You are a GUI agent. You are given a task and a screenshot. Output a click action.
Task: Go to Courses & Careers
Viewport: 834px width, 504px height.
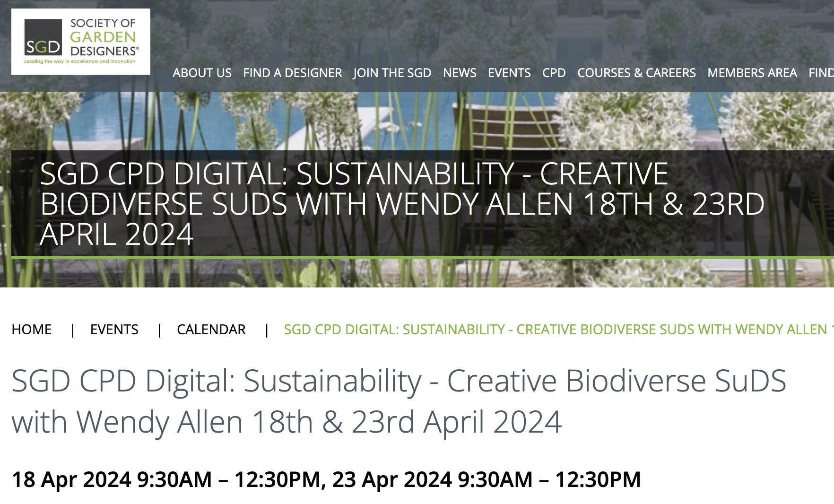tap(636, 73)
